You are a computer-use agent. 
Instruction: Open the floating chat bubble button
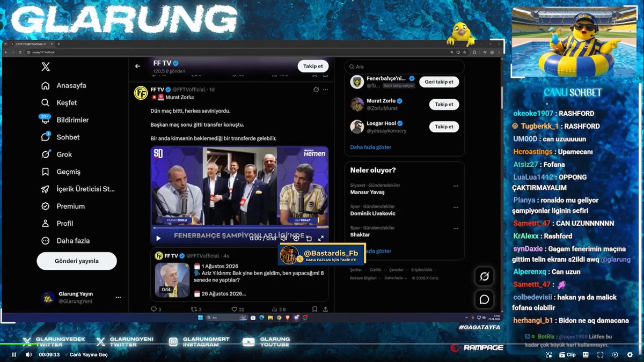pyautogui.click(x=484, y=299)
